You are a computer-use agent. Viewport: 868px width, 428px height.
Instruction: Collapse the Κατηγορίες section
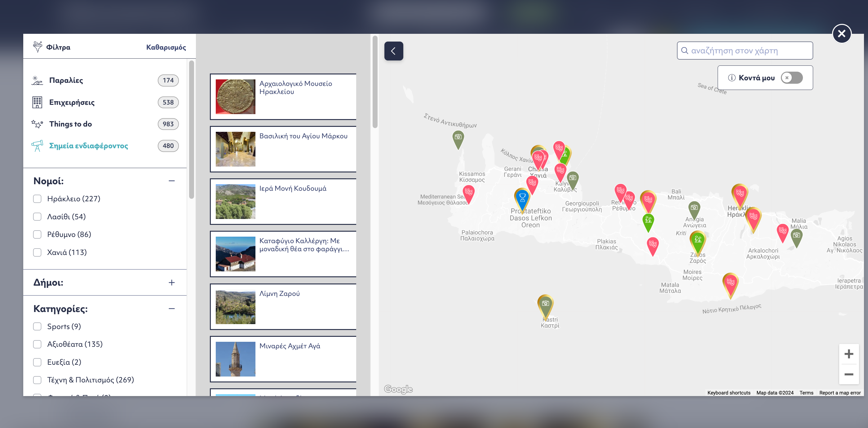[171, 309]
